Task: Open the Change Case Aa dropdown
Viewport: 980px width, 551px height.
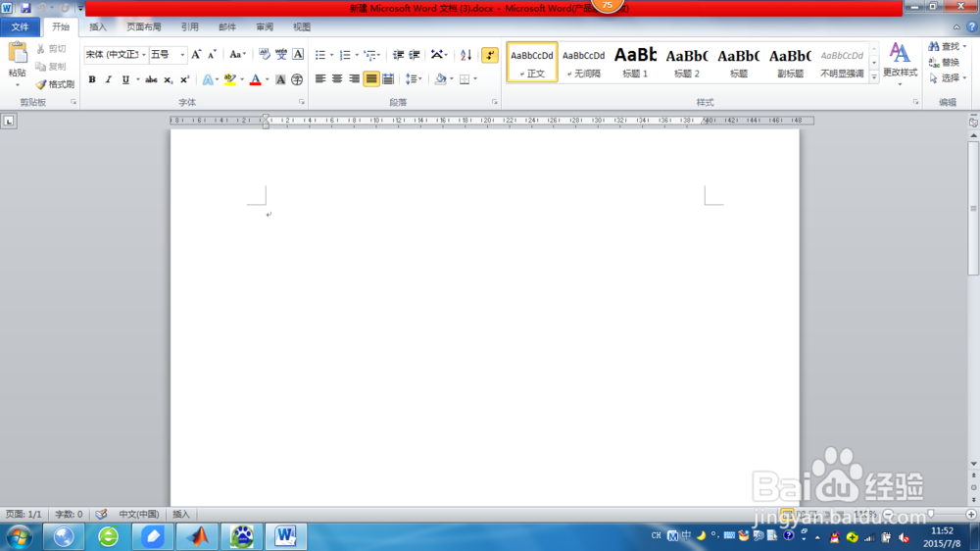Action: pos(237,55)
